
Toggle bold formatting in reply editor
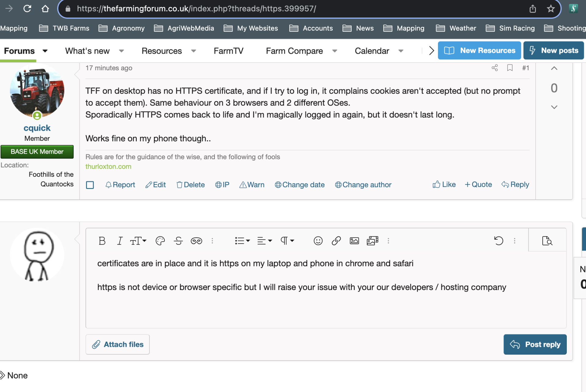102,241
